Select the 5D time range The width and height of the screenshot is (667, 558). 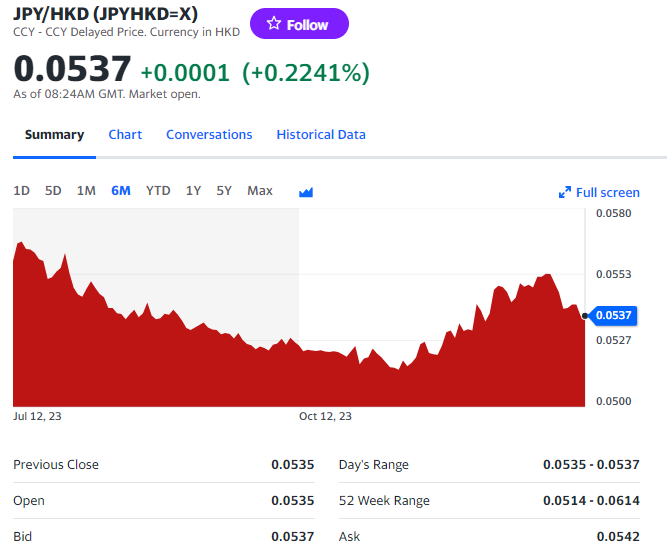tap(53, 191)
